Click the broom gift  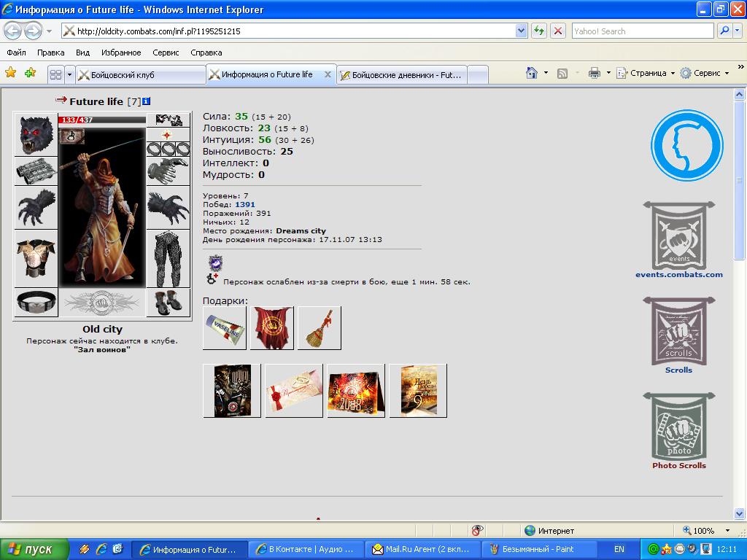[320, 327]
